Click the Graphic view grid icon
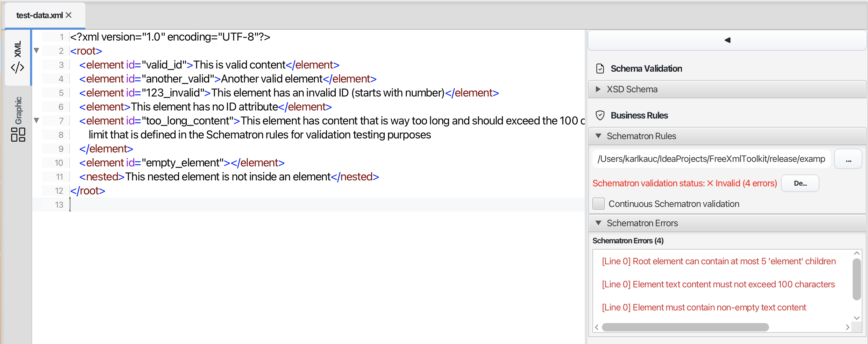 pyautogui.click(x=18, y=135)
